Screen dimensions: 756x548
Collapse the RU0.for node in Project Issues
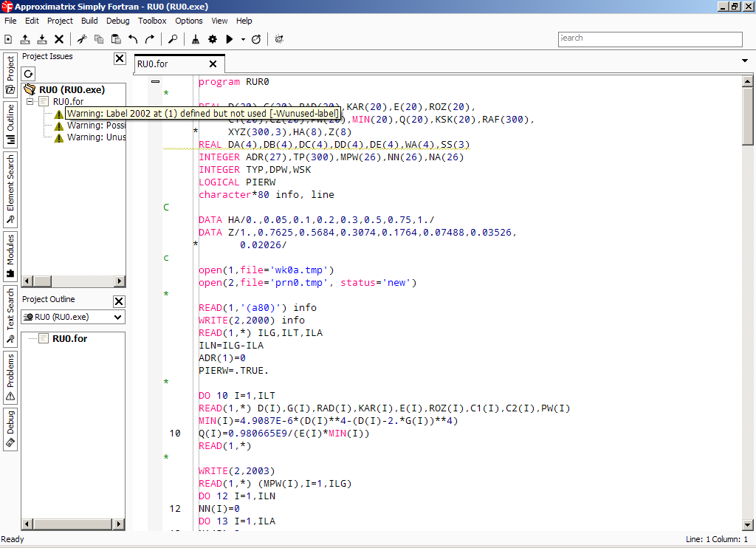pos(30,102)
